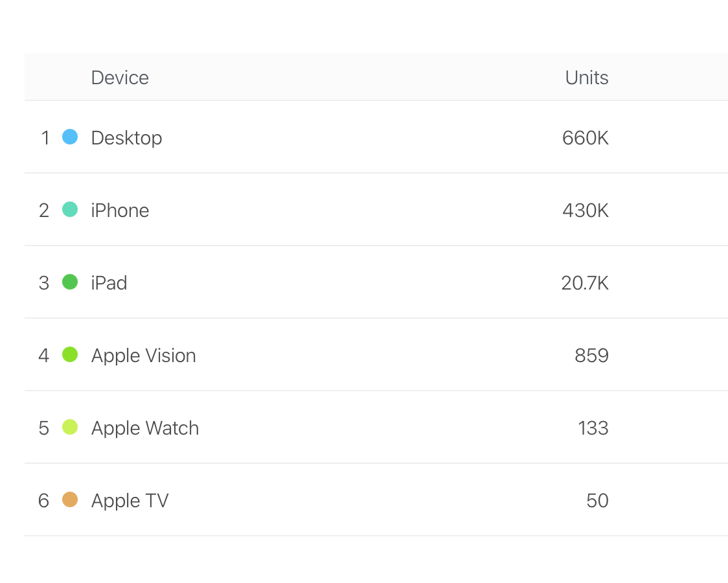
Task: Click the 660K units value
Action: (585, 138)
